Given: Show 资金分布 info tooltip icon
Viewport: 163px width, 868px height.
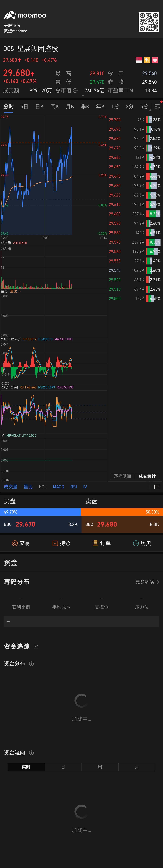Looking at the screenshot, I should [31, 664].
